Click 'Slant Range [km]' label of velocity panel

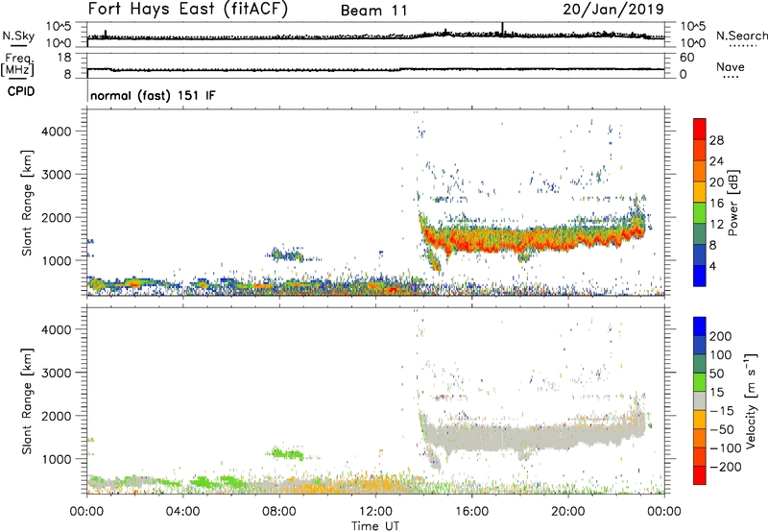click(x=27, y=400)
